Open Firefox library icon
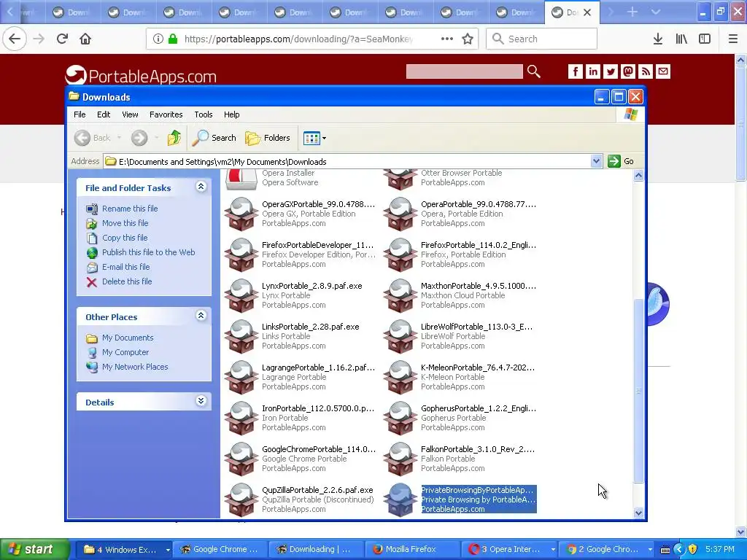 (x=681, y=39)
